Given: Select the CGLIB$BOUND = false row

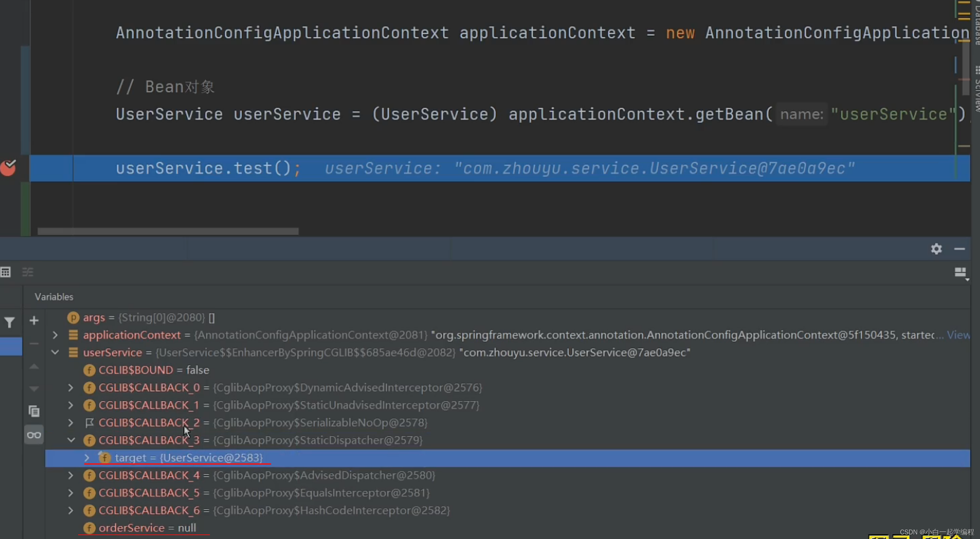Looking at the screenshot, I should tap(508, 370).
